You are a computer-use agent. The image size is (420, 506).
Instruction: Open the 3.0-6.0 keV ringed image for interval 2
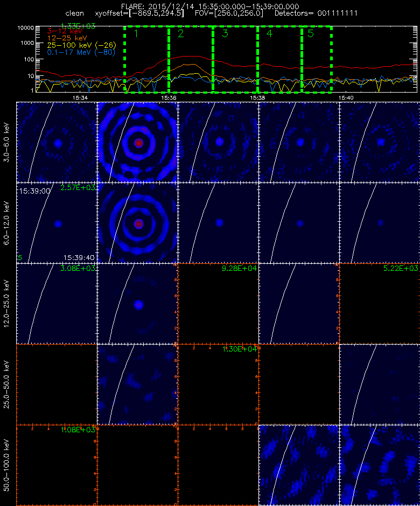(x=137, y=142)
